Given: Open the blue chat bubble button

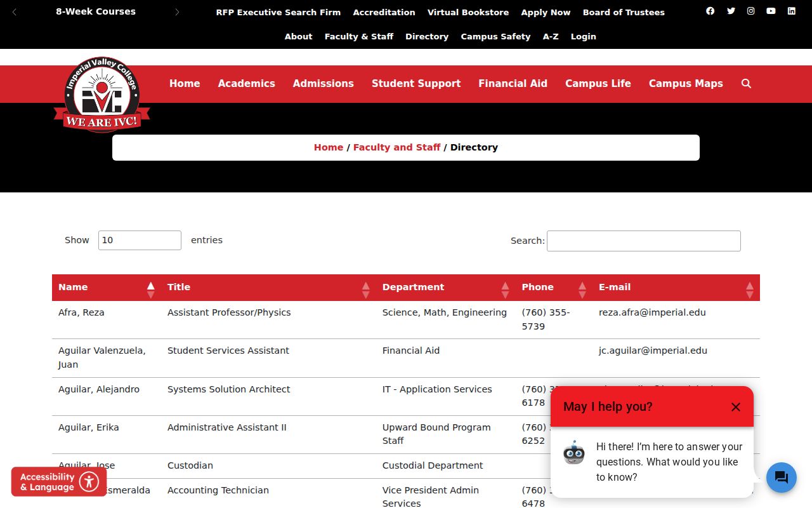Looking at the screenshot, I should tap(782, 478).
